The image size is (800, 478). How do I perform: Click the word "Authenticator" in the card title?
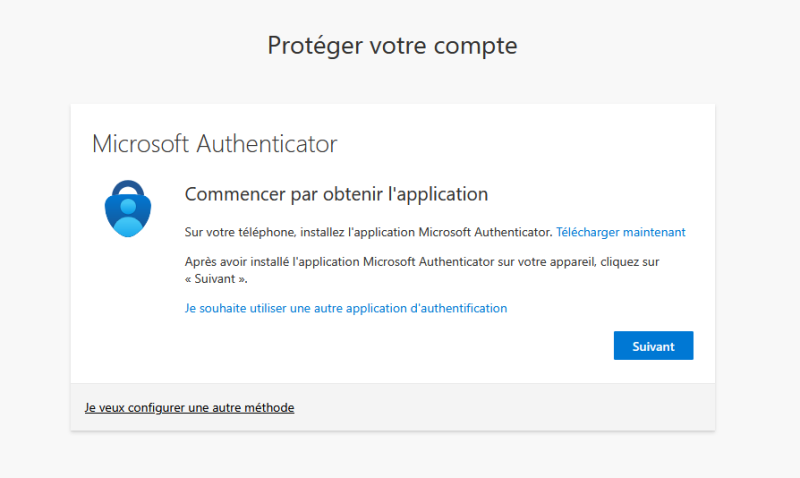pyautogui.click(x=266, y=143)
